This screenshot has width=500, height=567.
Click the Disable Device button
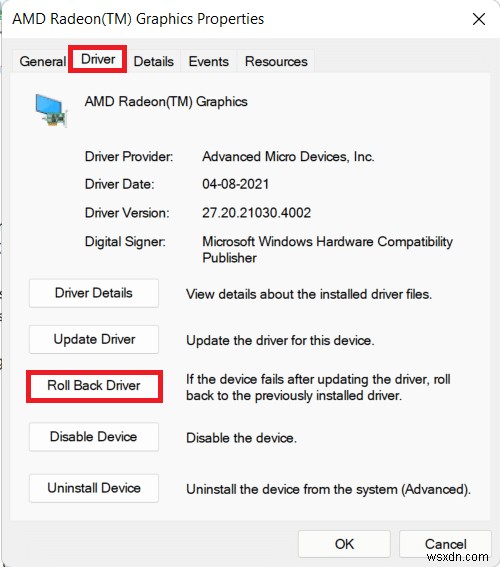(x=94, y=436)
